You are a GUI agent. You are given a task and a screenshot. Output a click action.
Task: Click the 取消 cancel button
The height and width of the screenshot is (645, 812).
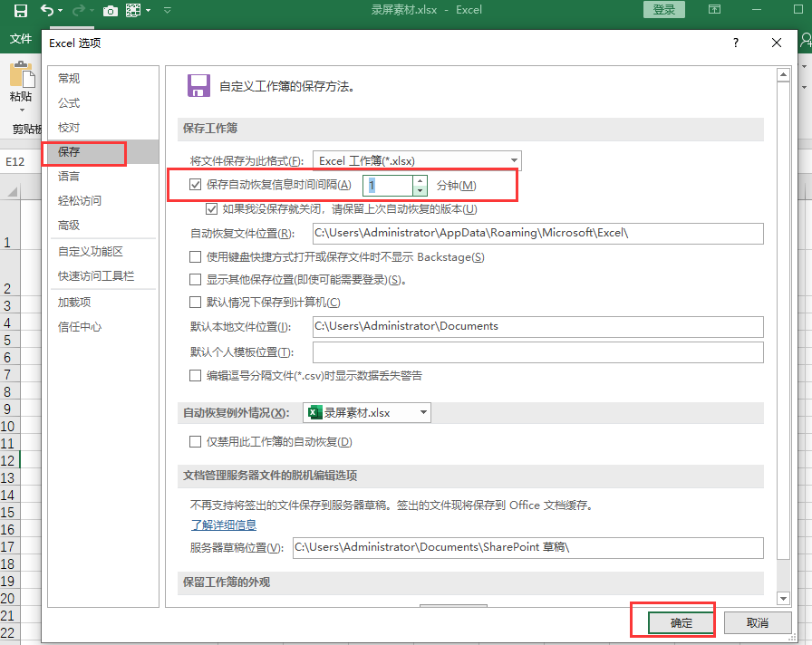tap(758, 622)
